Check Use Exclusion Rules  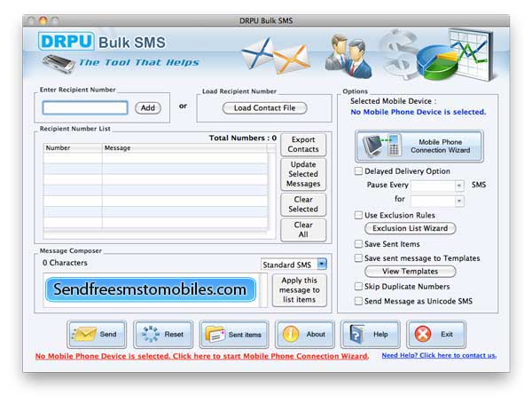(358, 215)
